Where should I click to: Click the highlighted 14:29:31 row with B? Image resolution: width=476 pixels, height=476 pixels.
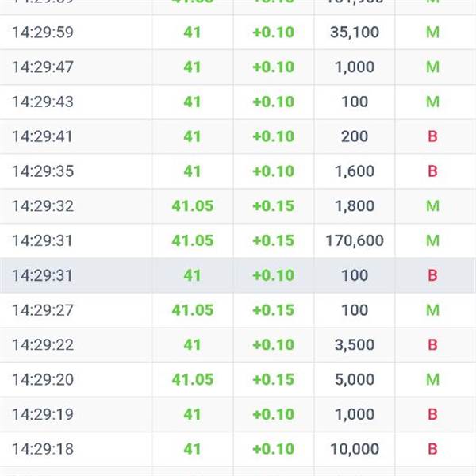pyautogui.click(x=238, y=275)
